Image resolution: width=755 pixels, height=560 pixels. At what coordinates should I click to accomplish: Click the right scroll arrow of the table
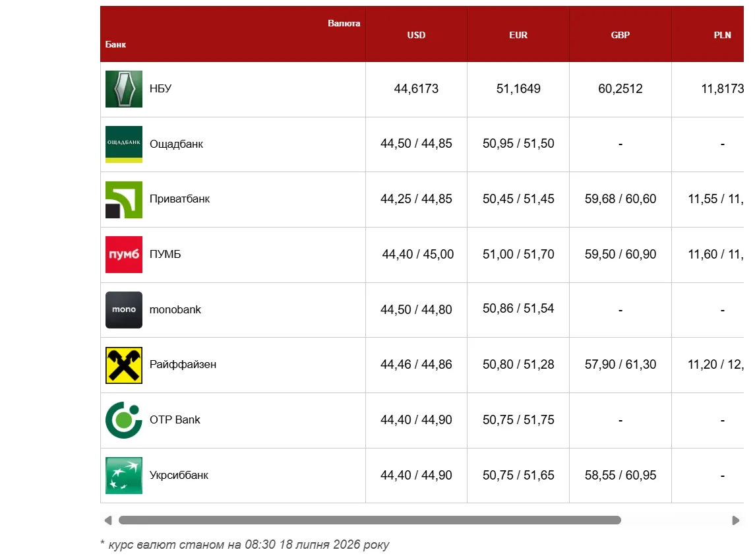735,520
